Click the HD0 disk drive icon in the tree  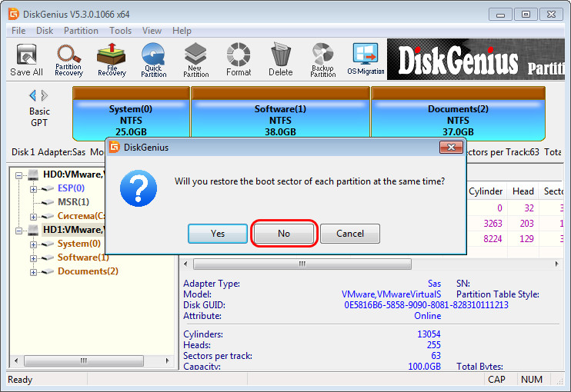(x=33, y=175)
